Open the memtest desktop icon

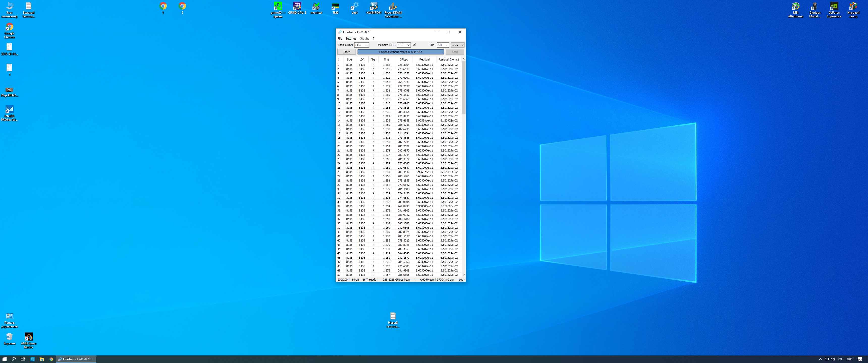[x=316, y=7]
